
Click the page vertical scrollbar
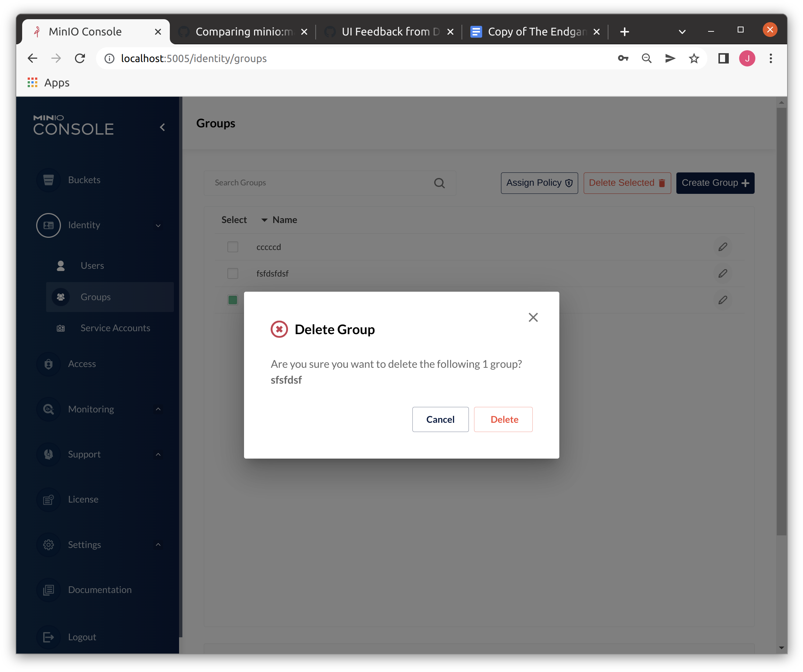(x=781, y=321)
